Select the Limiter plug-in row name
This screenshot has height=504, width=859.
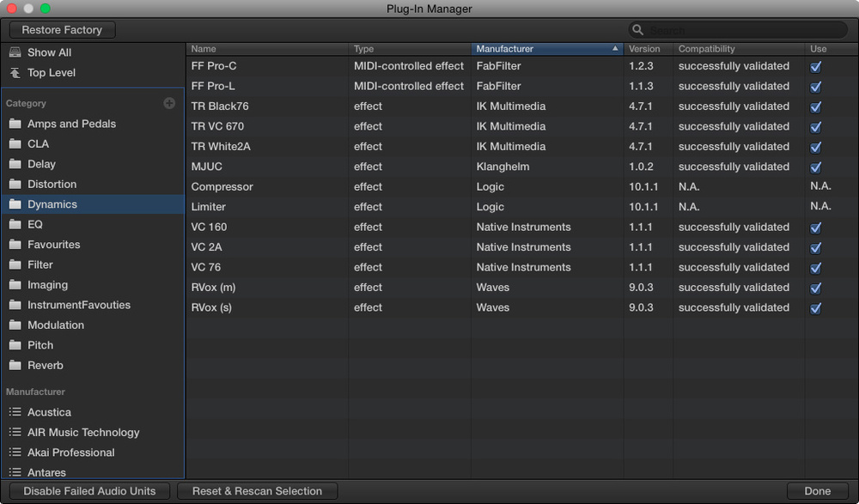tap(208, 207)
